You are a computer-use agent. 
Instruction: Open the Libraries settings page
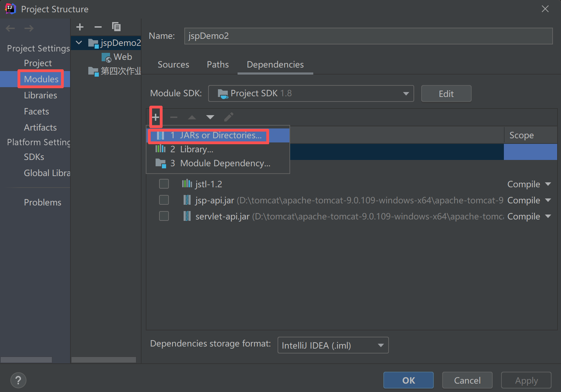pyautogui.click(x=40, y=95)
